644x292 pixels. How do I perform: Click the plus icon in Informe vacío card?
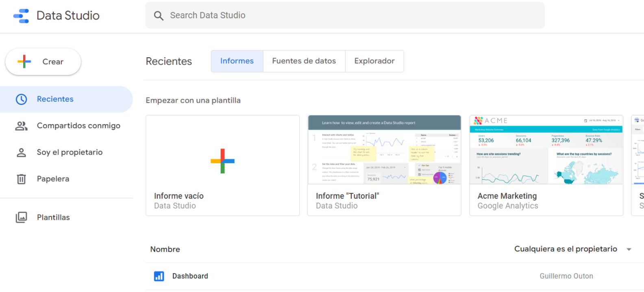point(222,161)
